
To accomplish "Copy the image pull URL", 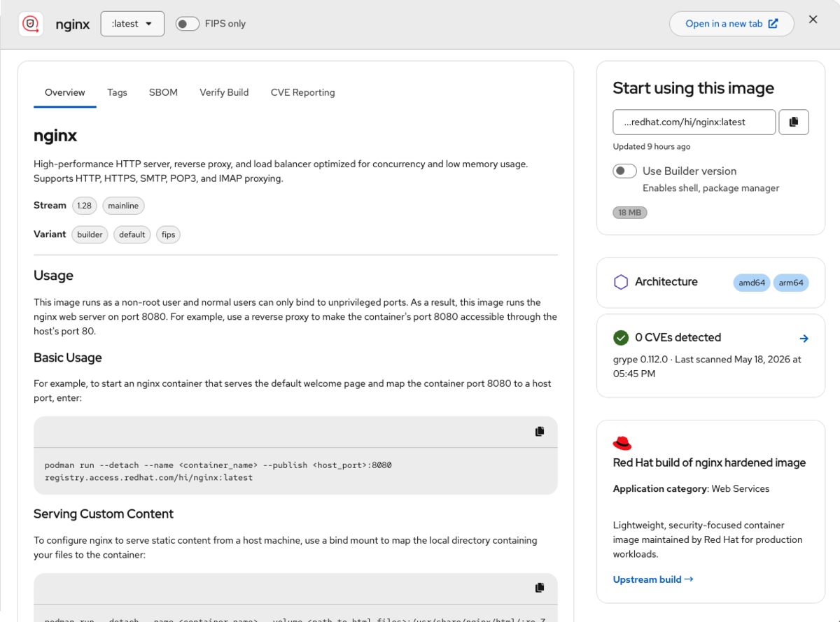I will [x=794, y=122].
